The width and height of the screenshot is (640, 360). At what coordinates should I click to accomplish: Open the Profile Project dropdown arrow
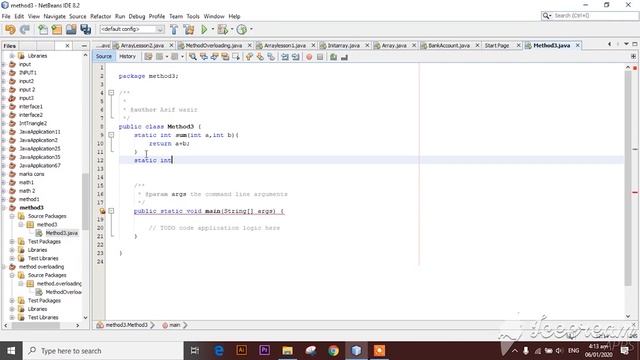click(251, 29)
